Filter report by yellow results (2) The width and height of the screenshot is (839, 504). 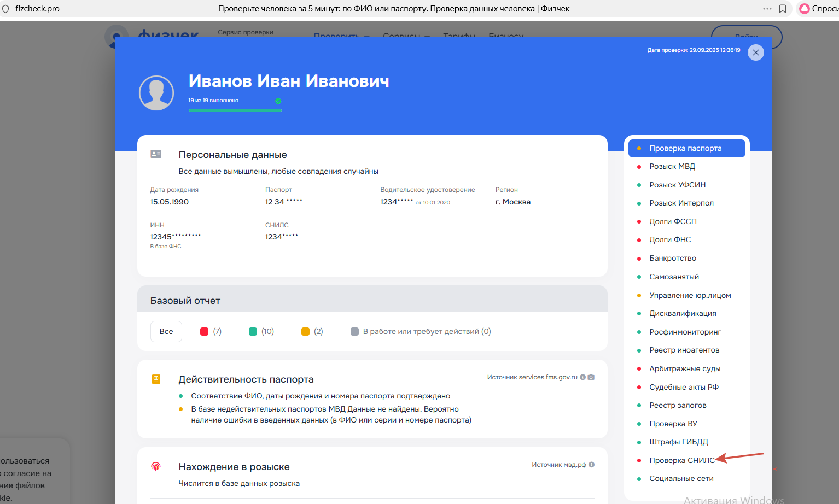tap(312, 331)
